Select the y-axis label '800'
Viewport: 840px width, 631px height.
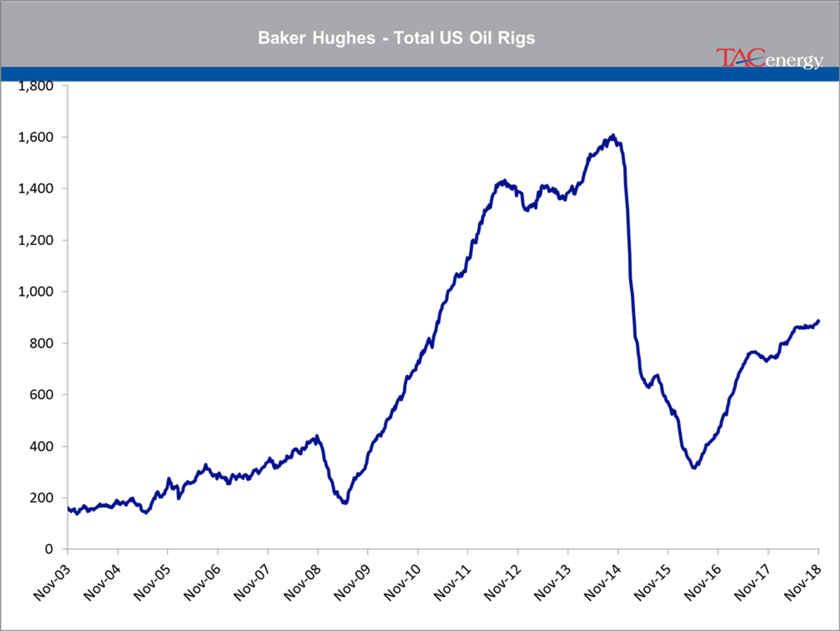pos(41,343)
